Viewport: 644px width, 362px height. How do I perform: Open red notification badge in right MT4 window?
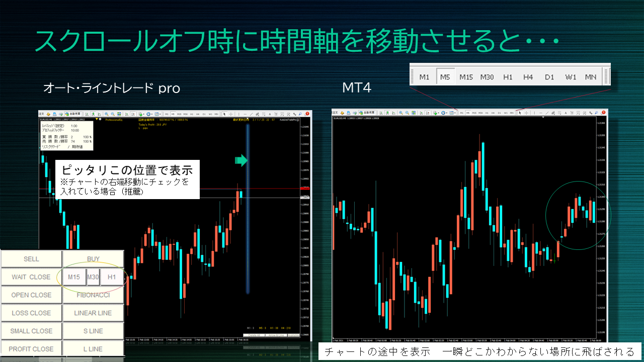coord(603,113)
